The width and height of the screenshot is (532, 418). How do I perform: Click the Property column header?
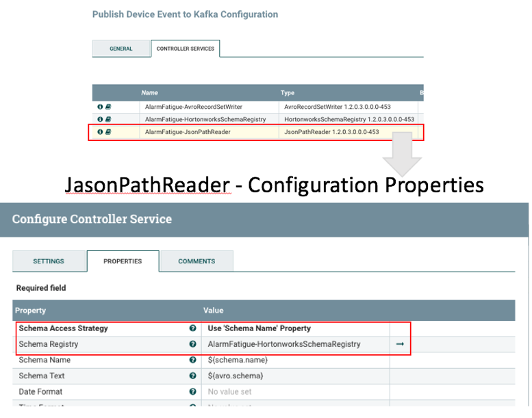pyautogui.click(x=31, y=311)
